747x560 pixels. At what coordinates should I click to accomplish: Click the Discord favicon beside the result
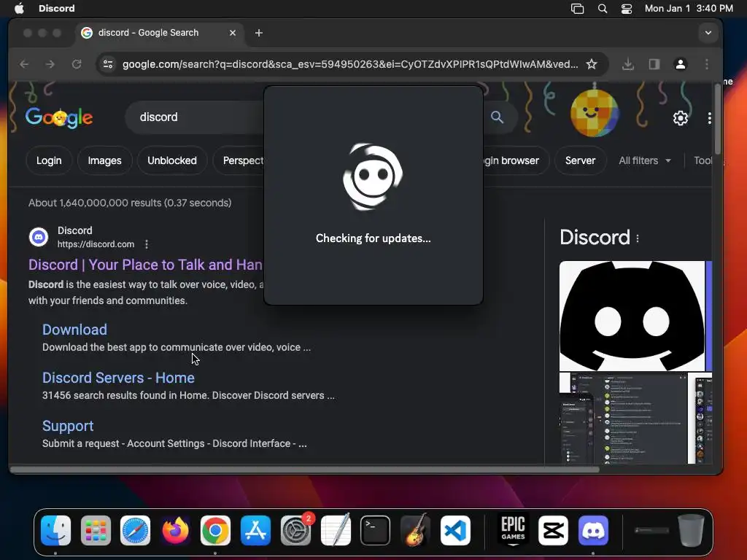pos(39,237)
